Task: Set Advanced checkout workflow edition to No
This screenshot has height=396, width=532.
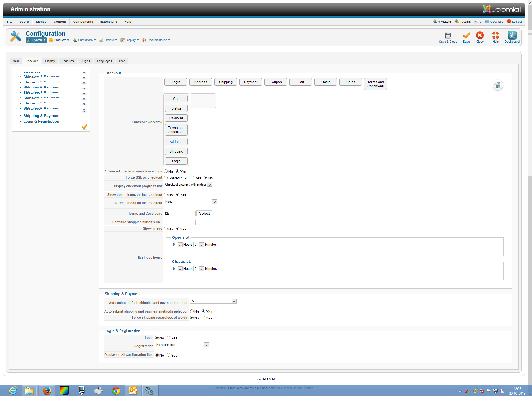Action: tap(166, 171)
